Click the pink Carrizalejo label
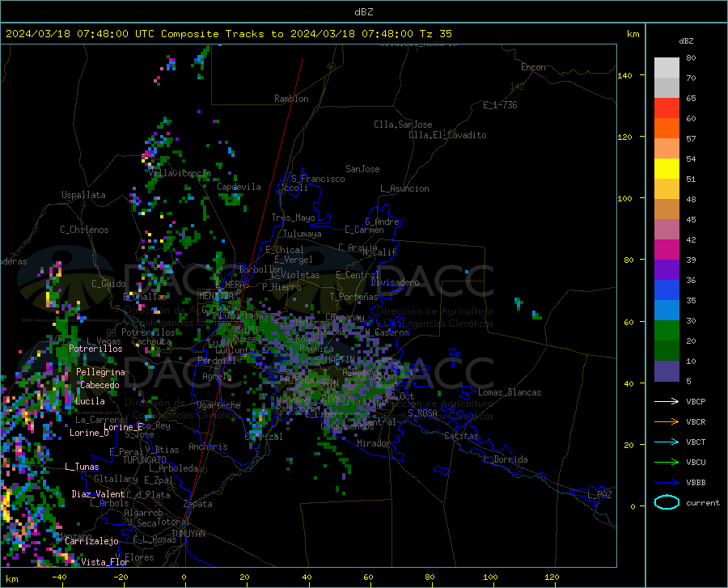 click(91, 541)
